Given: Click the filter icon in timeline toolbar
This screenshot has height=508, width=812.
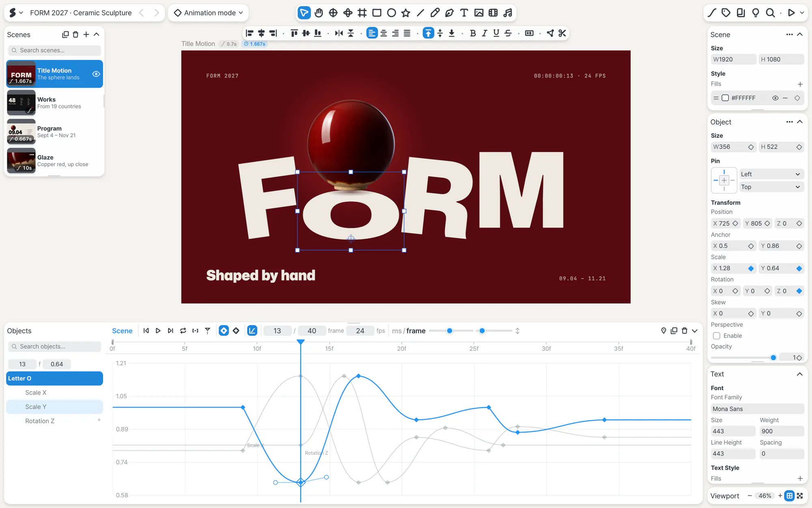Looking at the screenshot, I should click(207, 331).
